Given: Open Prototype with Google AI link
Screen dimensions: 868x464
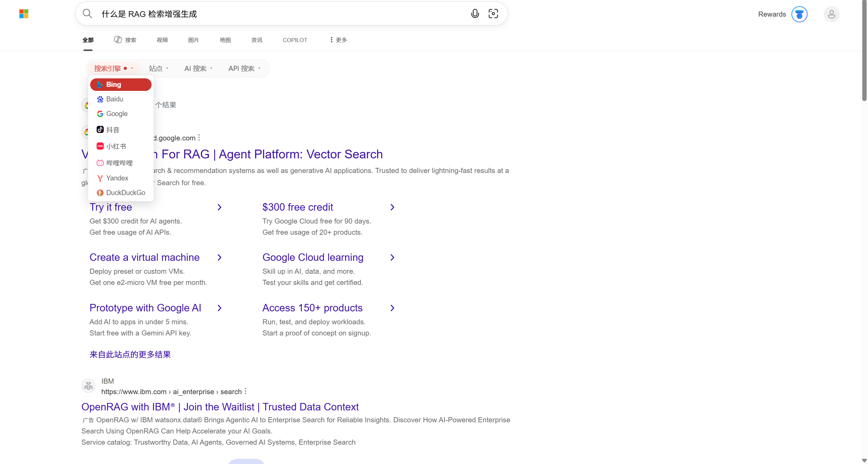Looking at the screenshot, I should (145, 308).
